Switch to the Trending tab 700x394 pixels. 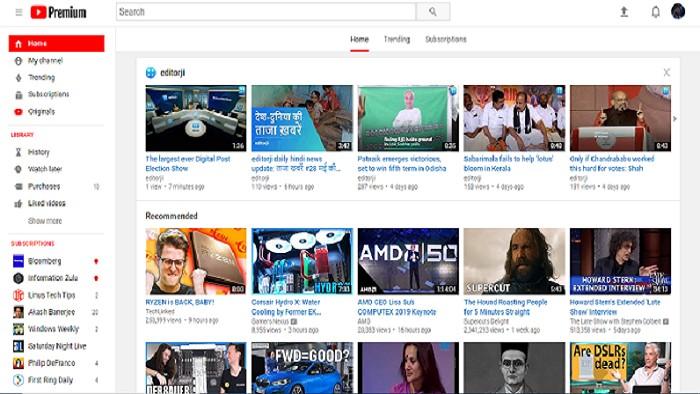point(397,39)
